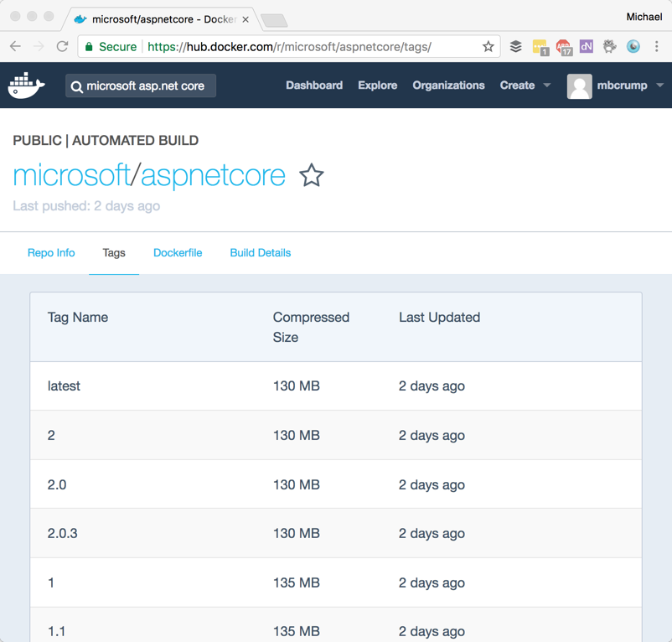
Task: Open the Adblock Plus extension icon
Action: coord(564,47)
